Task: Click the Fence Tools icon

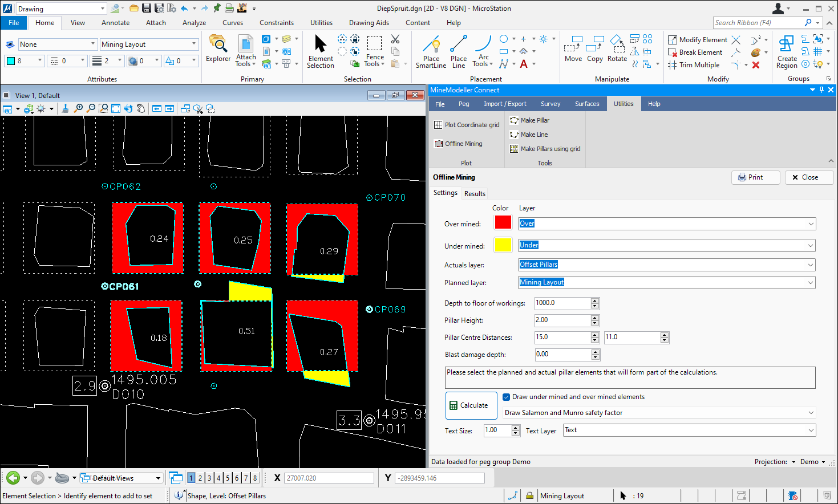Action: [375, 44]
